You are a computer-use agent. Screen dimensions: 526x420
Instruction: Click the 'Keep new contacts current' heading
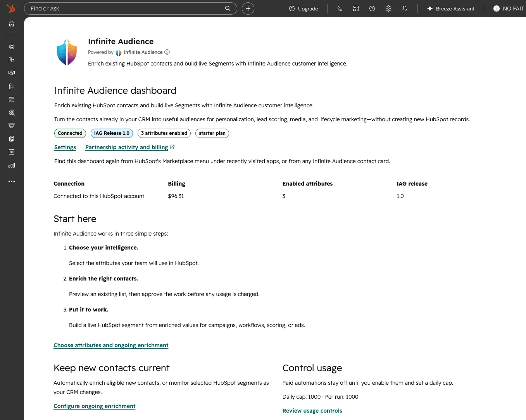pyautogui.click(x=112, y=368)
